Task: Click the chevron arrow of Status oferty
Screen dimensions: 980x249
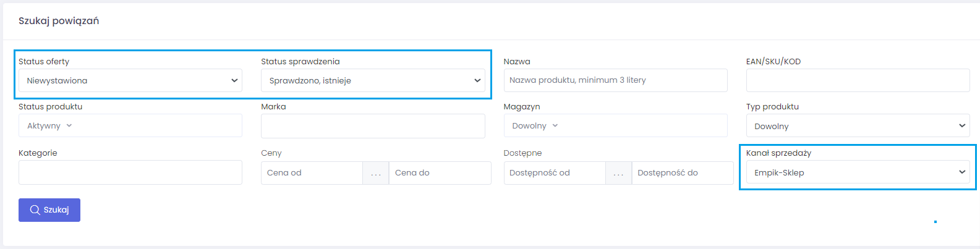Action: 234,80
